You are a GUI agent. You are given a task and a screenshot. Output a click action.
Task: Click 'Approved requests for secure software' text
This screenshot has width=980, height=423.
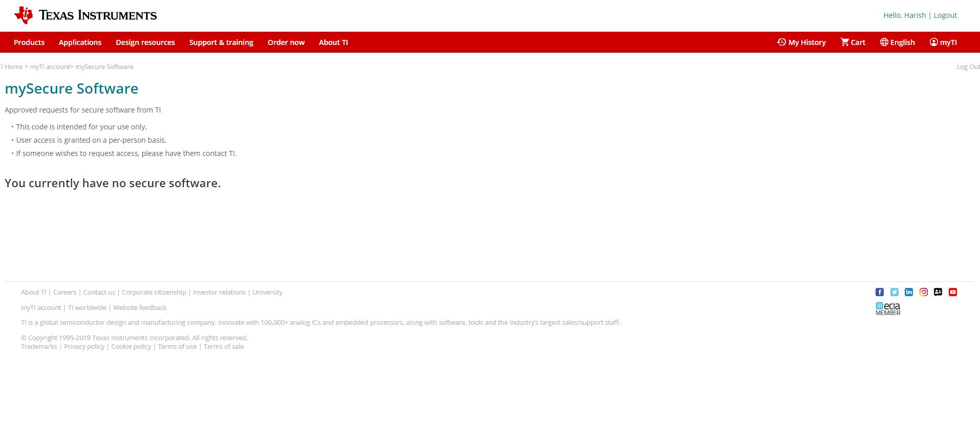(x=82, y=110)
